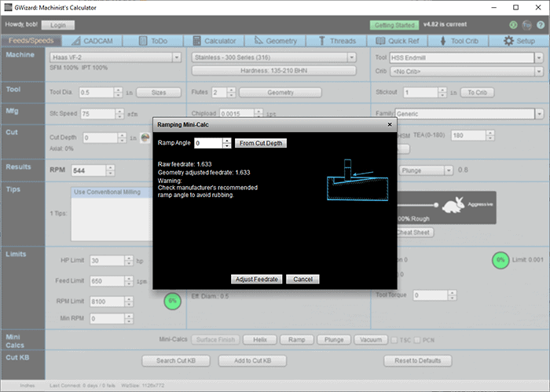Viewport: 550px width, 392px height.
Task: Expand the Haas VF-2 machine dropdown
Action: click(x=177, y=57)
